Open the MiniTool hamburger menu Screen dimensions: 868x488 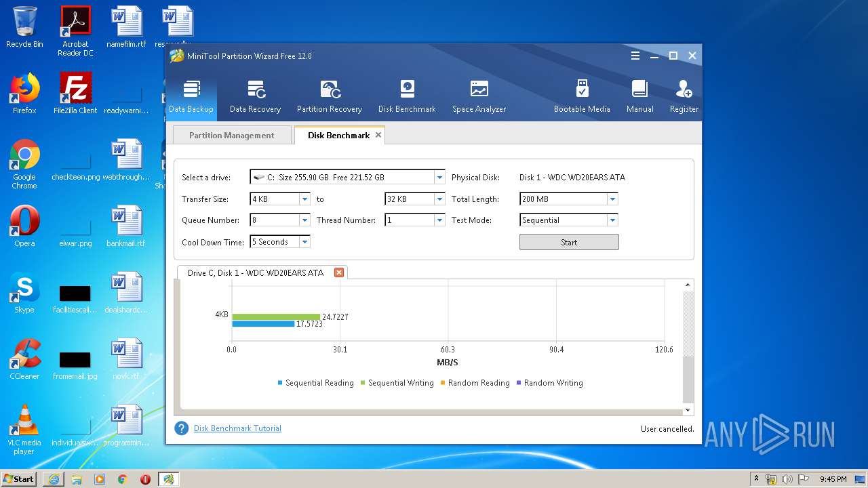(x=635, y=56)
